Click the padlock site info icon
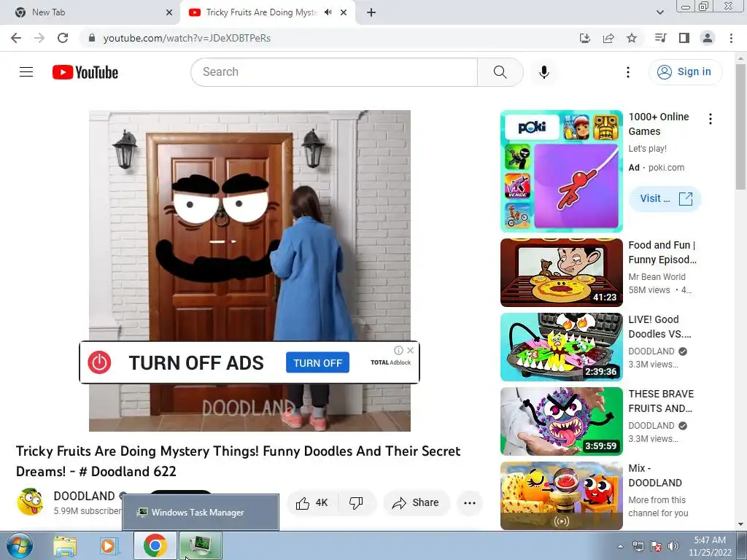Image resolution: width=747 pixels, height=560 pixels. coord(92,38)
